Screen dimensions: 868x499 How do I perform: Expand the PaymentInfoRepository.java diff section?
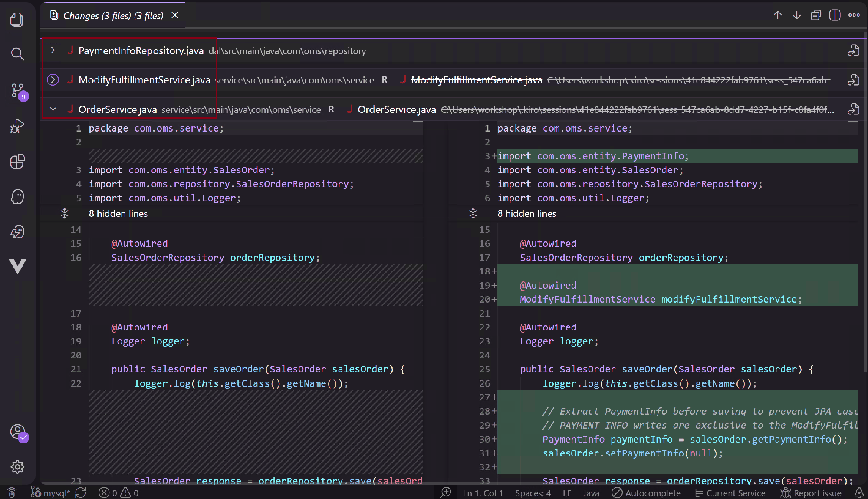pyautogui.click(x=53, y=50)
